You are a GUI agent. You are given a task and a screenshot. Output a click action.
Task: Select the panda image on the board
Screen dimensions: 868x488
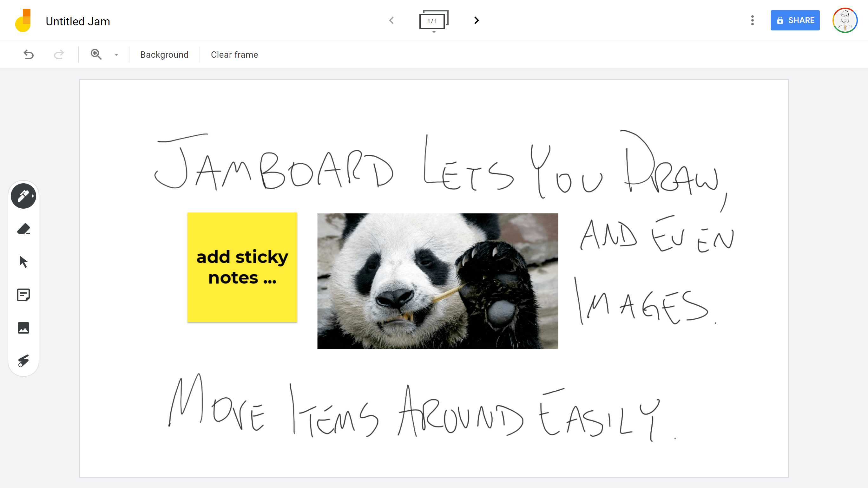(x=437, y=281)
